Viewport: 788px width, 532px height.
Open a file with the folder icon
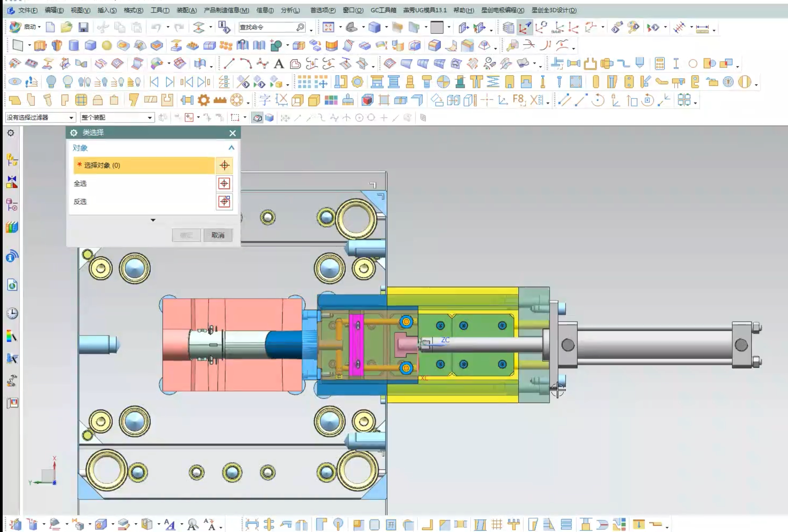(x=66, y=27)
